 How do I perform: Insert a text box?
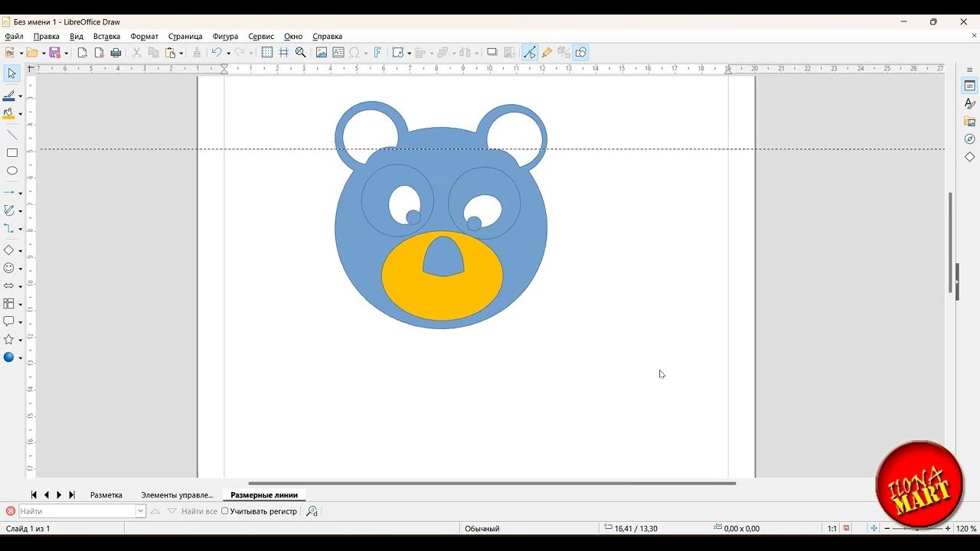(338, 53)
